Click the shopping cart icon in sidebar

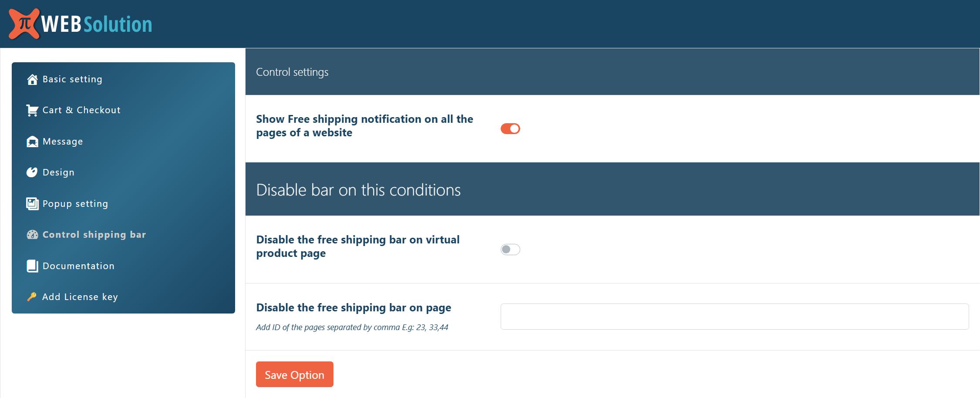tap(32, 111)
